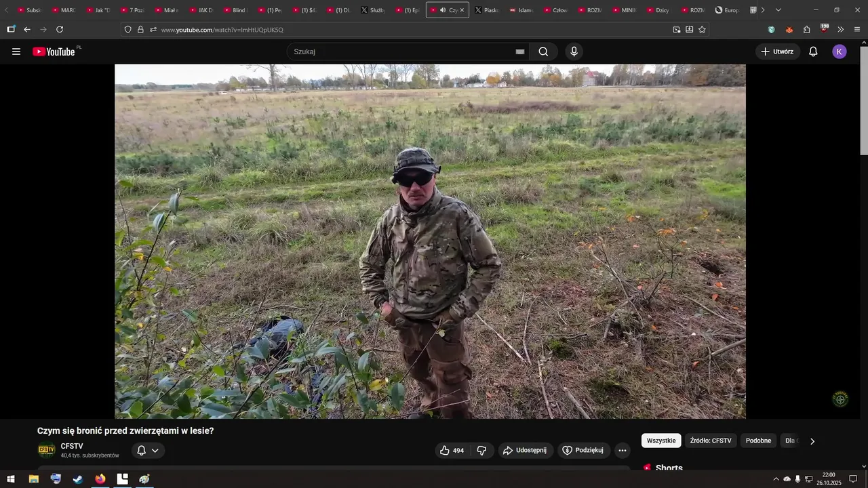The height and width of the screenshot is (488, 868).
Task: Switch to the Służb X browser tab
Action: (374, 10)
